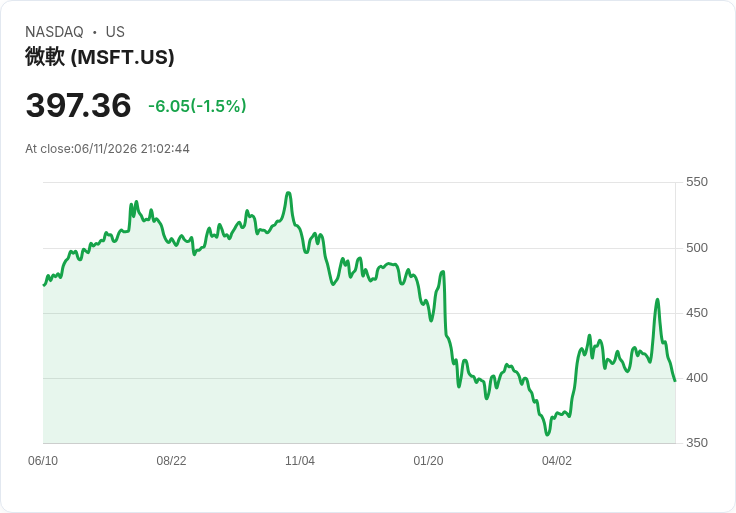The height and width of the screenshot is (513, 736).
Task: Select the NASDAQ exchange label
Action: (x=54, y=32)
